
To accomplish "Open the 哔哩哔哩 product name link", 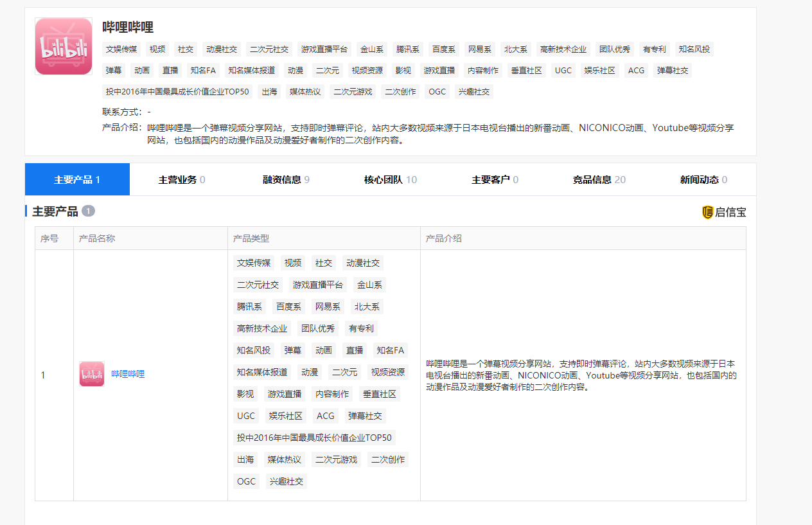I will (127, 373).
